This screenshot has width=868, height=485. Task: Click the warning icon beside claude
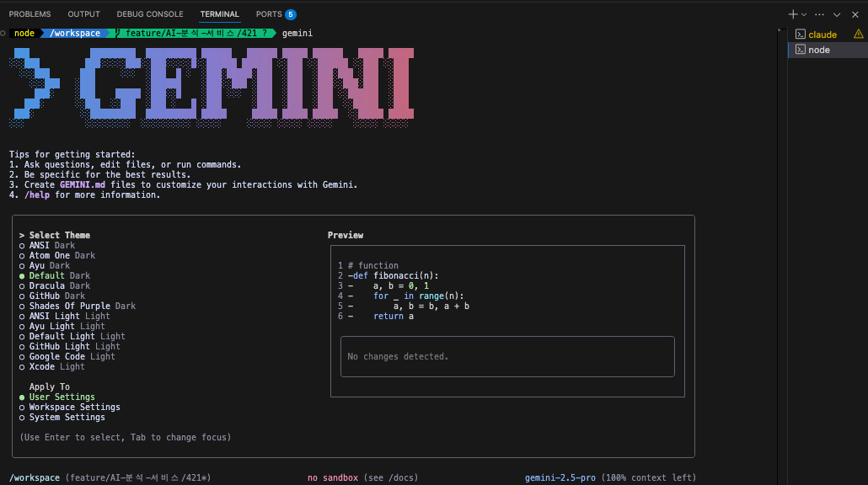coord(858,35)
